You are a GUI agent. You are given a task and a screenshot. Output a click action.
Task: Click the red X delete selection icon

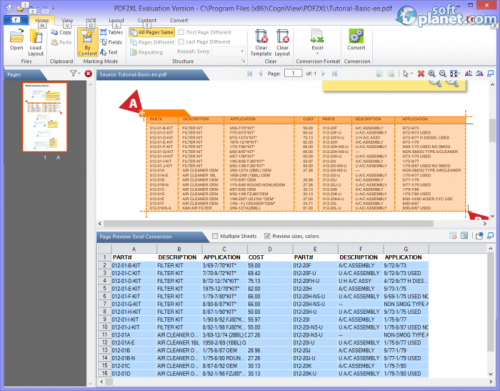(x=421, y=74)
